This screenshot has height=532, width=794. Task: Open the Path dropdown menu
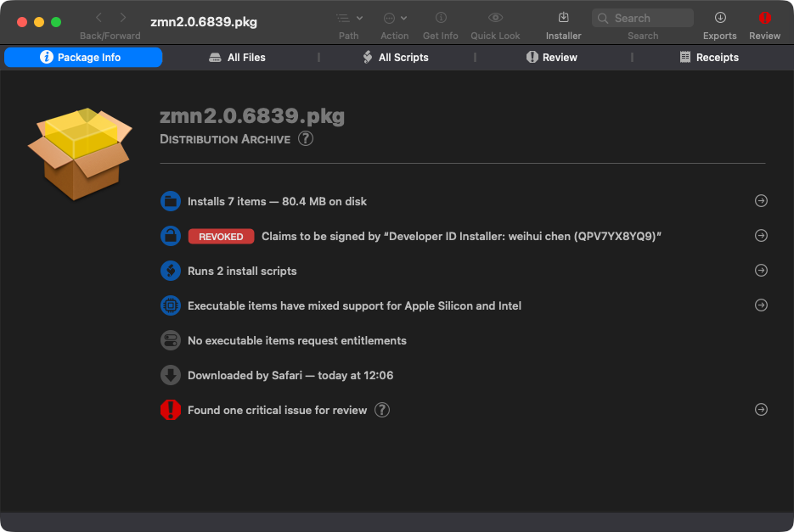(x=348, y=18)
